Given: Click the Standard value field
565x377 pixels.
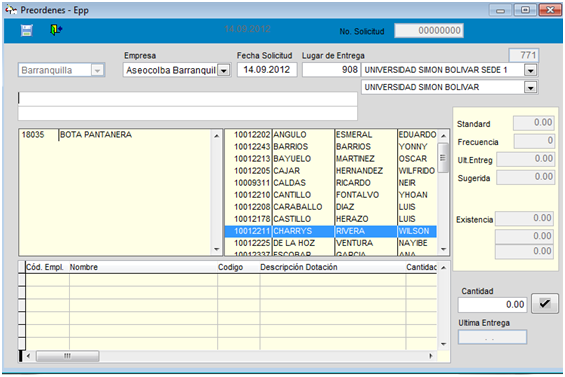Looking at the screenshot, I should point(533,123).
